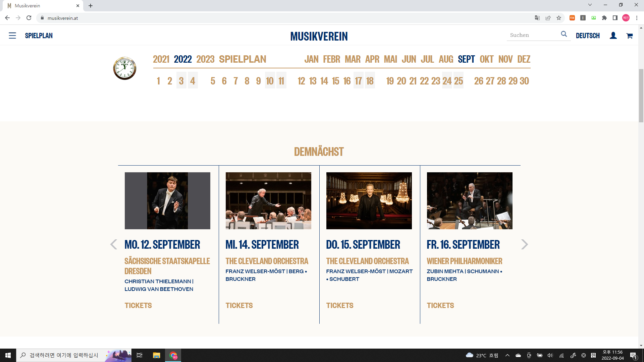Screen dimensions: 644x362
Task: Switch to month NOV
Action: coord(505,59)
